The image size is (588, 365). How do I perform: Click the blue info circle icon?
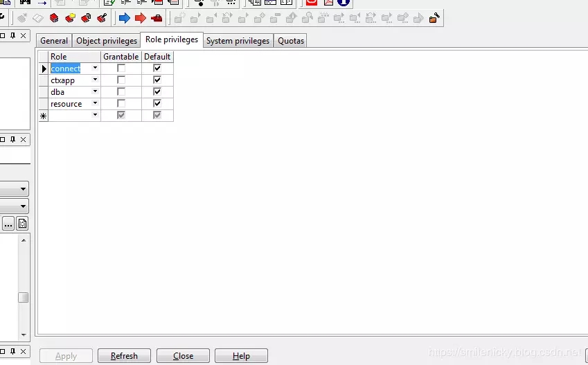pos(344,2)
